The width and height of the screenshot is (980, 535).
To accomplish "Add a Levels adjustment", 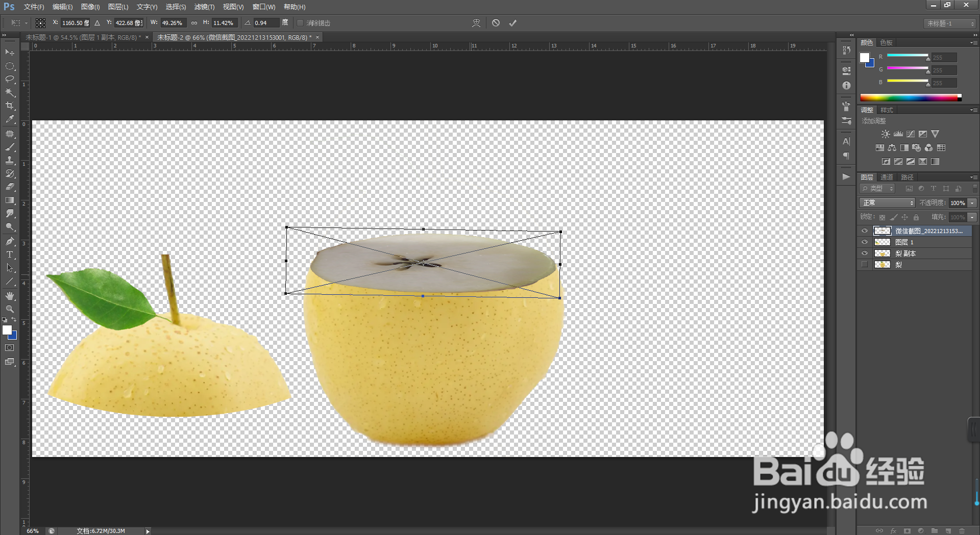I will click(898, 134).
